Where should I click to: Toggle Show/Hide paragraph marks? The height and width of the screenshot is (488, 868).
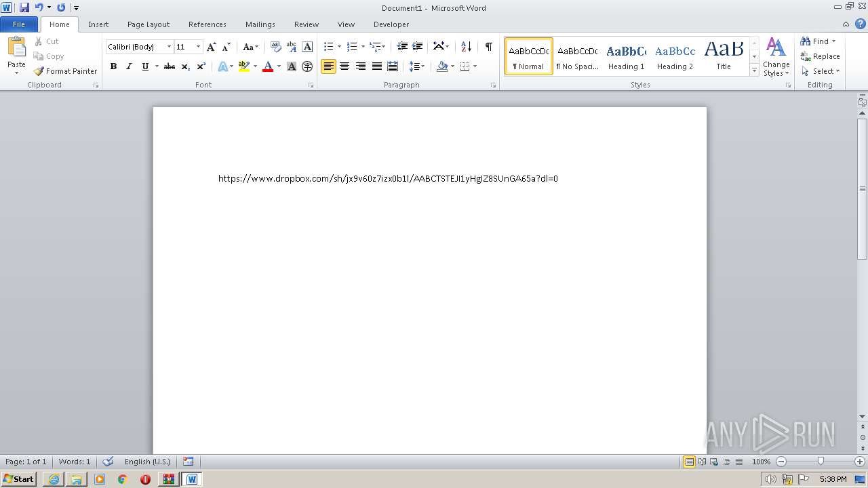coord(488,47)
